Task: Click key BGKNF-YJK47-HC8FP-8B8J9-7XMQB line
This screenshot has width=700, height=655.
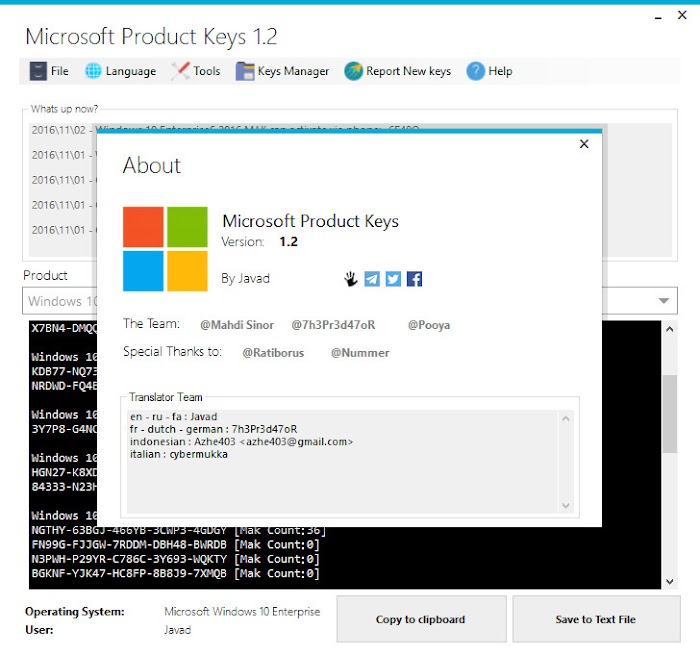Action: click(175, 573)
